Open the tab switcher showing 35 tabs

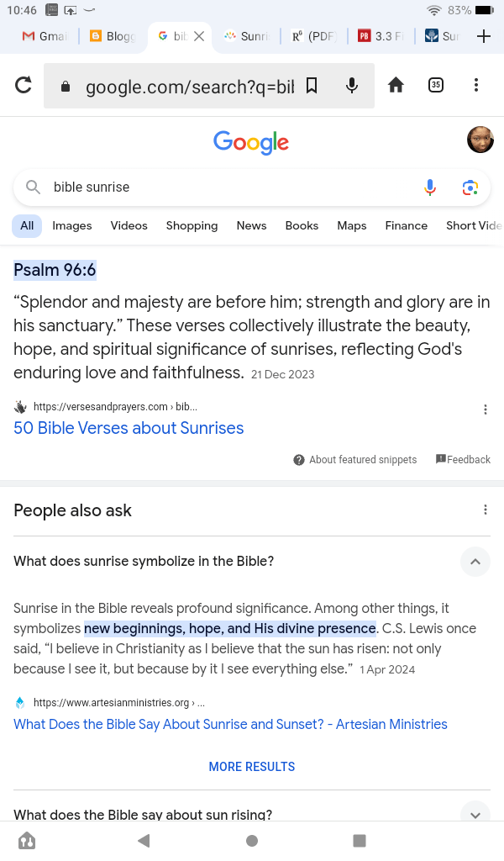click(436, 85)
